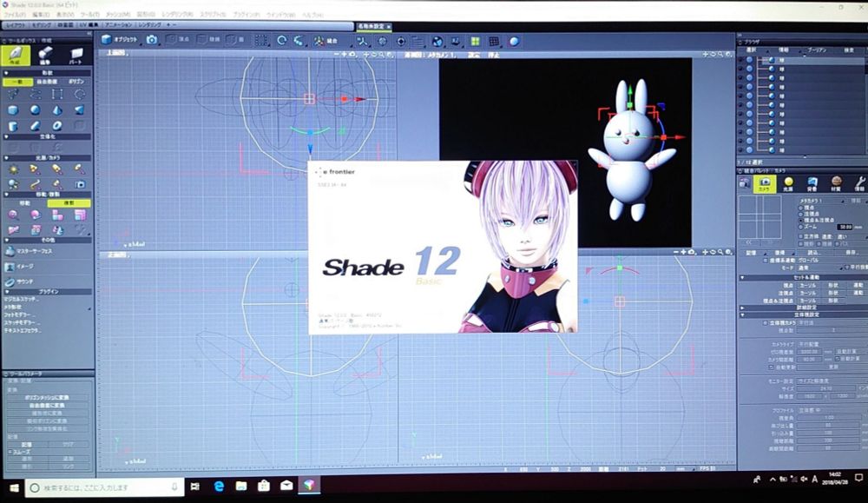Open the yellow light (光源) palette icon
The width and height of the screenshot is (868, 503).
click(x=788, y=183)
